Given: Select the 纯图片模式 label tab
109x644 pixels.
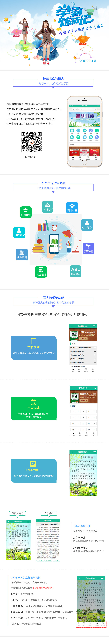Looking at the screenshot, I should click(17, 513).
